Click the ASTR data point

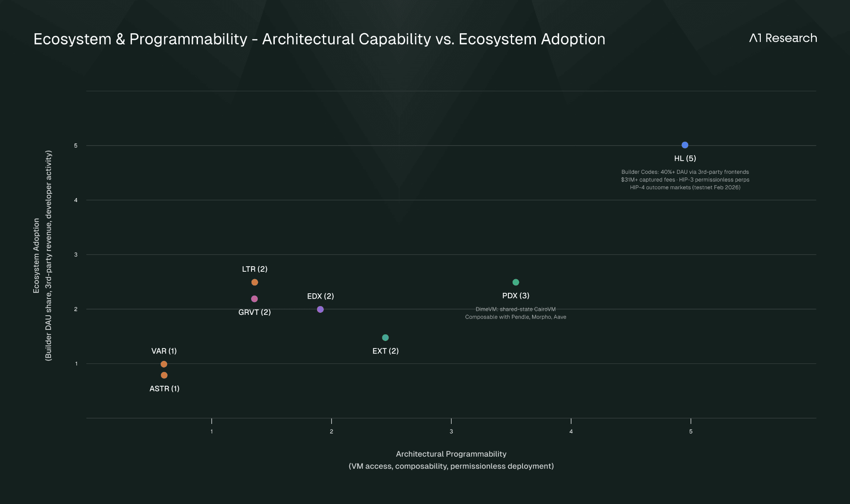(x=164, y=375)
